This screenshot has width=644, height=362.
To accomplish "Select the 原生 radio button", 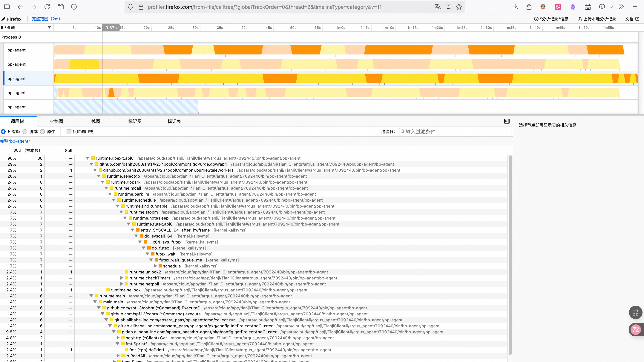I will tap(43, 132).
